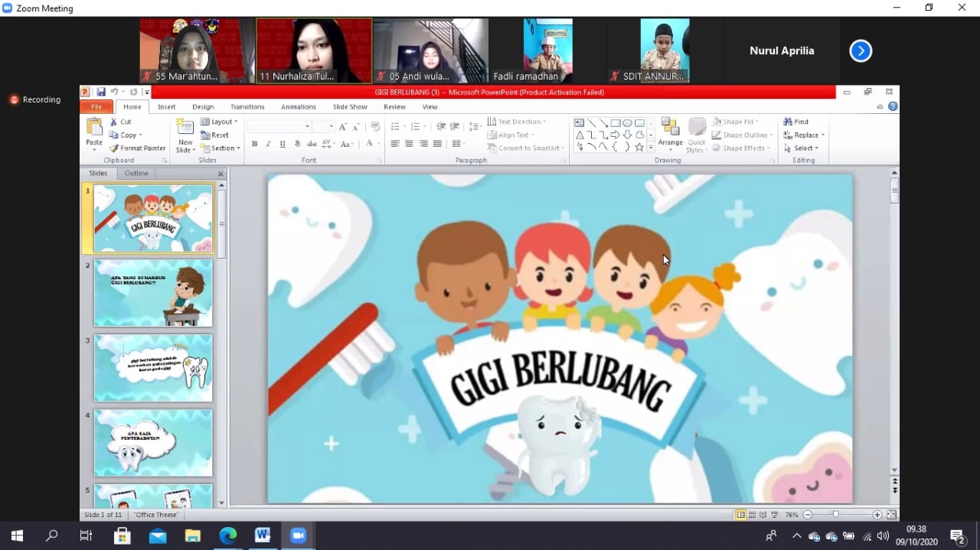Image resolution: width=980 pixels, height=550 pixels.
Task: Open the Transitions ribbon tab
Action: tap(247, 107)
